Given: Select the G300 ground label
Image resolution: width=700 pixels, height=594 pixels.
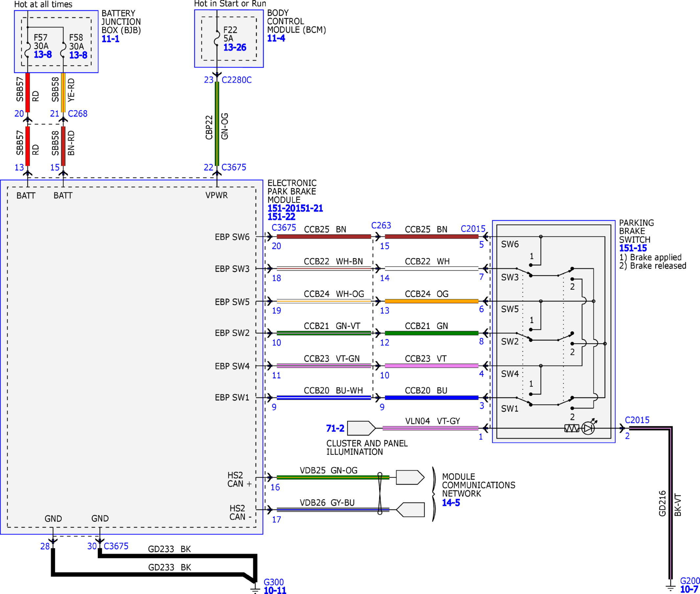Looking at the screenshot, I should 273,582.
